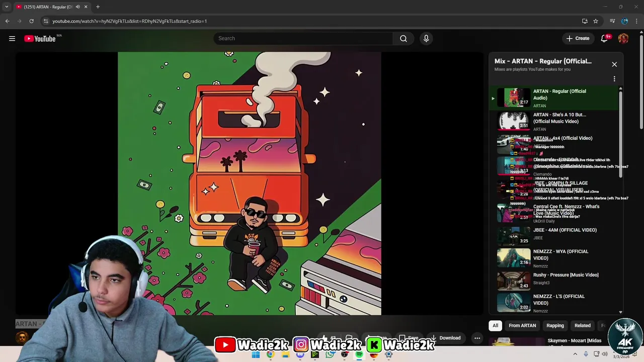Select the Rapping filter chip

point(555,325)
